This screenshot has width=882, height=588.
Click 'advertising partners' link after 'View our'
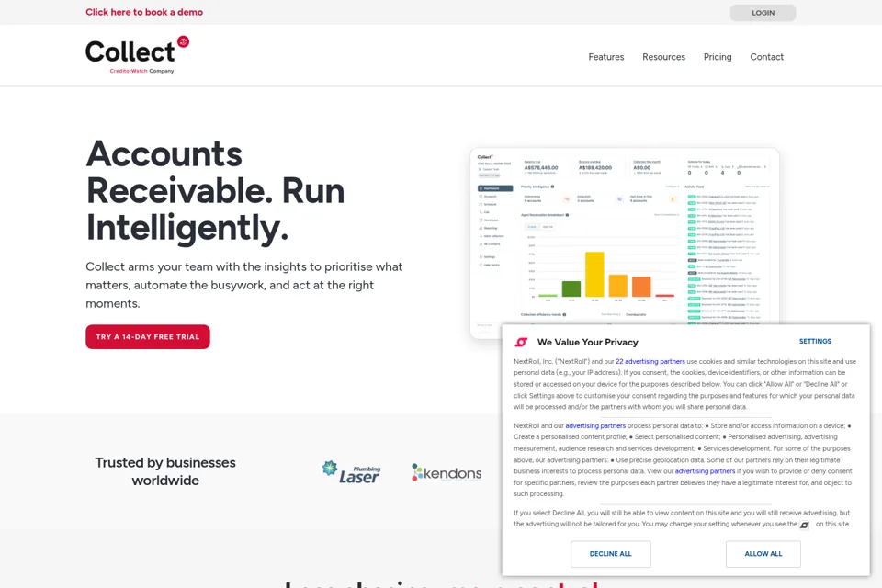click(705, 471)
